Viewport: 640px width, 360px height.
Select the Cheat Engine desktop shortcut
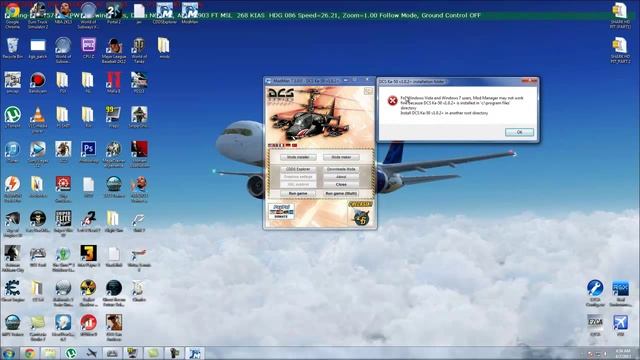pos(12,291)
